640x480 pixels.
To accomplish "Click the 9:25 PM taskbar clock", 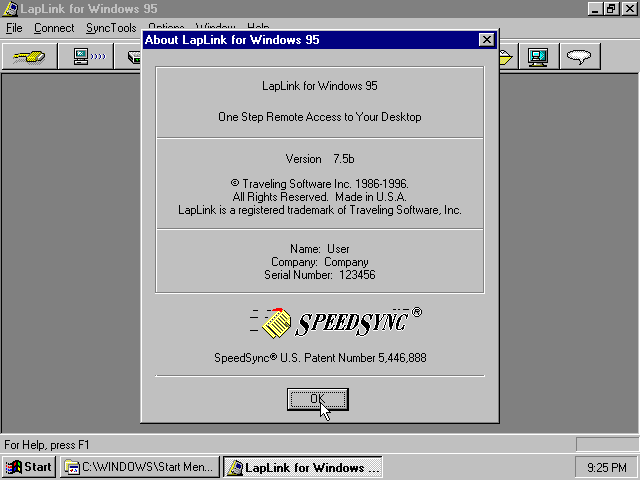I will 606,467.
